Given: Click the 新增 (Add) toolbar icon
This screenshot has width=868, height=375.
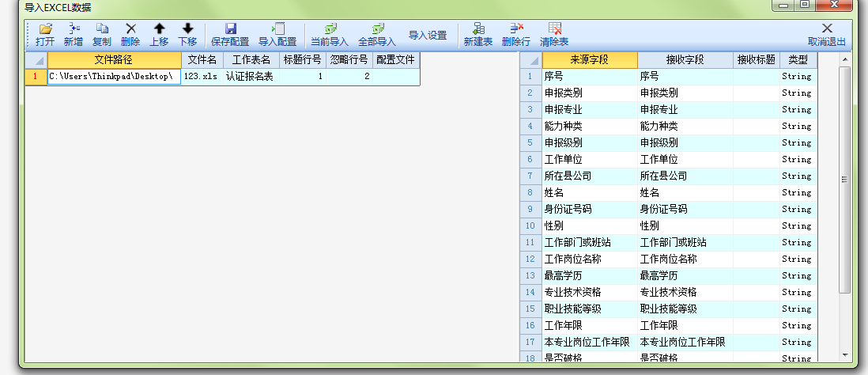Looking at the screenshot, I should (x=74, y=28).
